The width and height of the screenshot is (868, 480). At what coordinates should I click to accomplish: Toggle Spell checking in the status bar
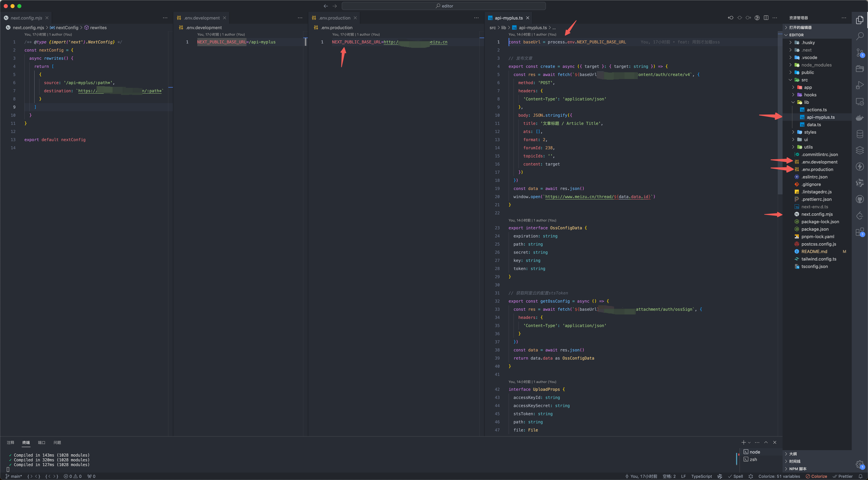coord(735,476)
